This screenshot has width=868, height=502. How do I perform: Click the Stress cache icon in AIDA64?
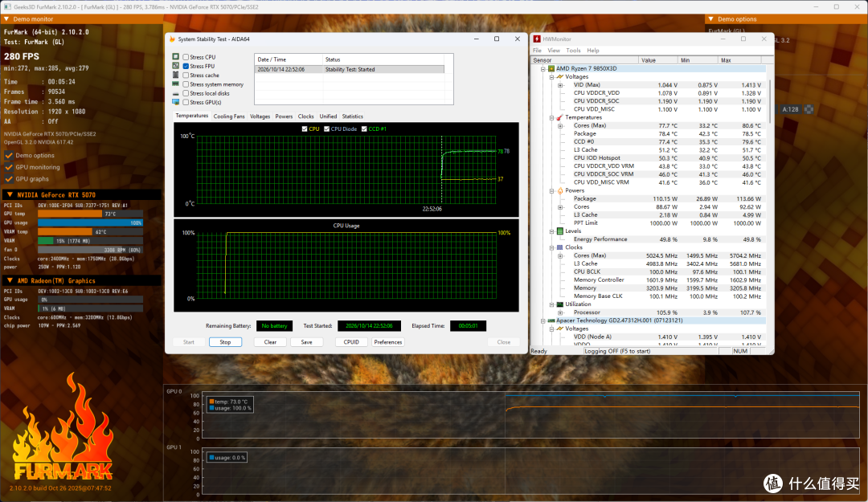(x=175, y=75)
